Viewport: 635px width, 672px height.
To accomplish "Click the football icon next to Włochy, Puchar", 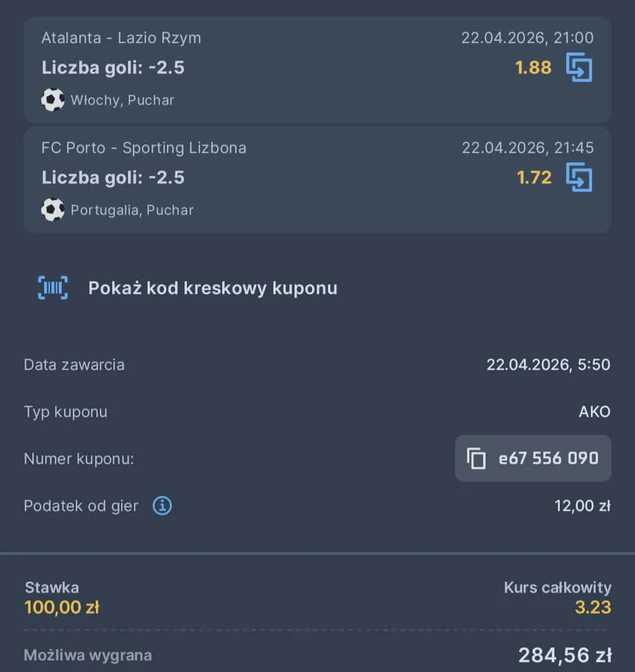I will [x=53, y=99].
